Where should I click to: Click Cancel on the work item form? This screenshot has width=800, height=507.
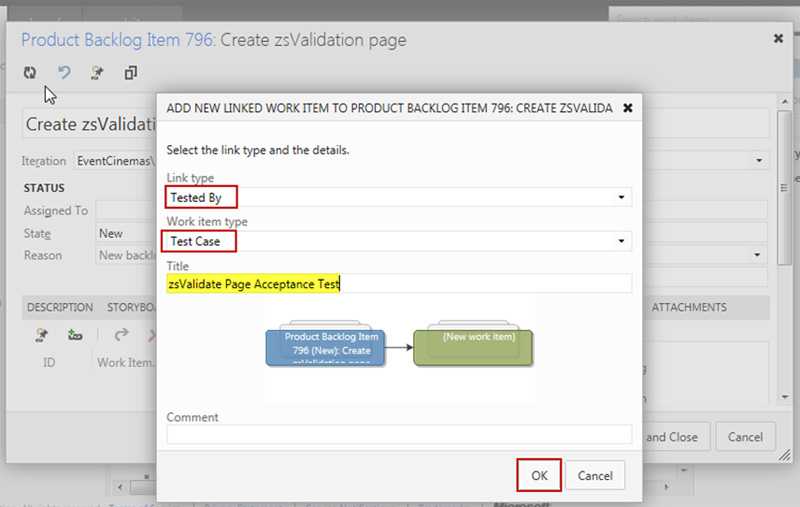click(x=745, y=437)
